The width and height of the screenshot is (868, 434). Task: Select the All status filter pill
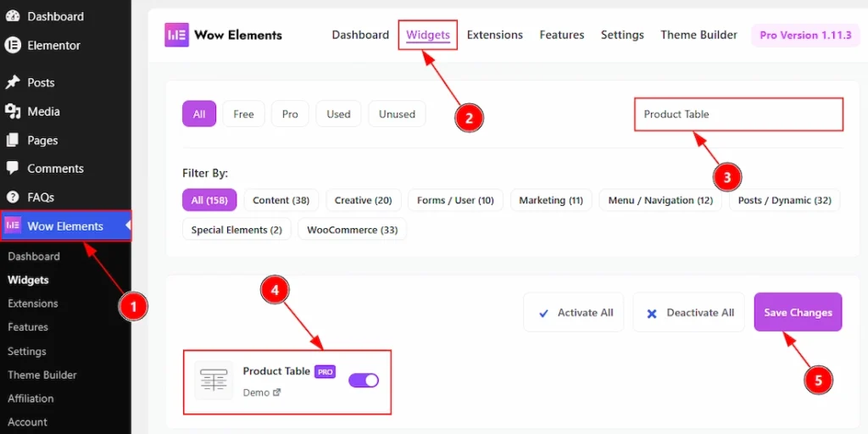(x=199, y=114)
